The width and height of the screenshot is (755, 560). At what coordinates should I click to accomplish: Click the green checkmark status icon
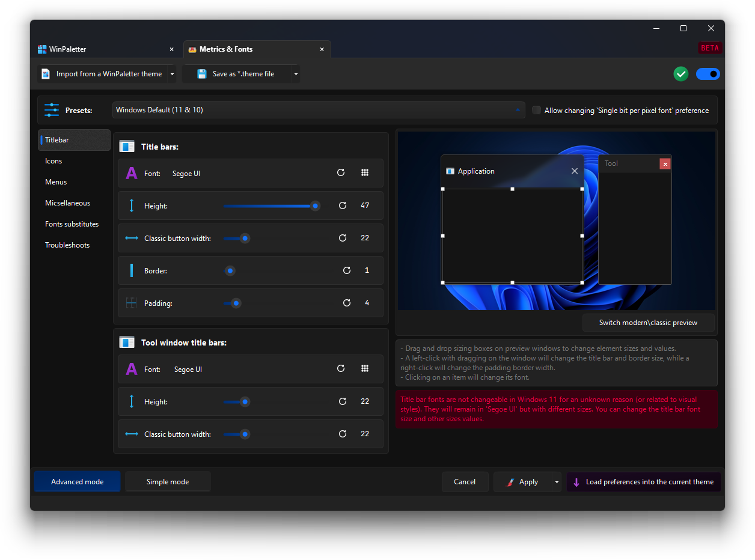tap(681, 74)
